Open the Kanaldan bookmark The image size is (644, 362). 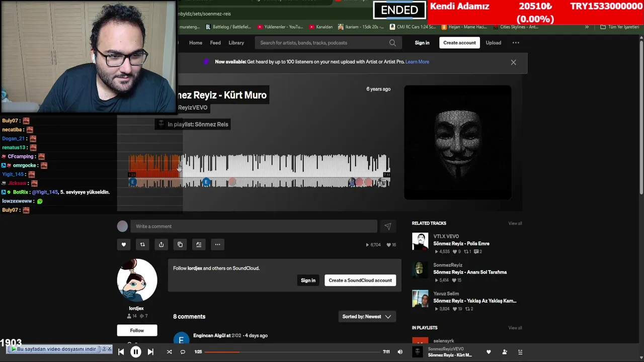click(321, 27)
